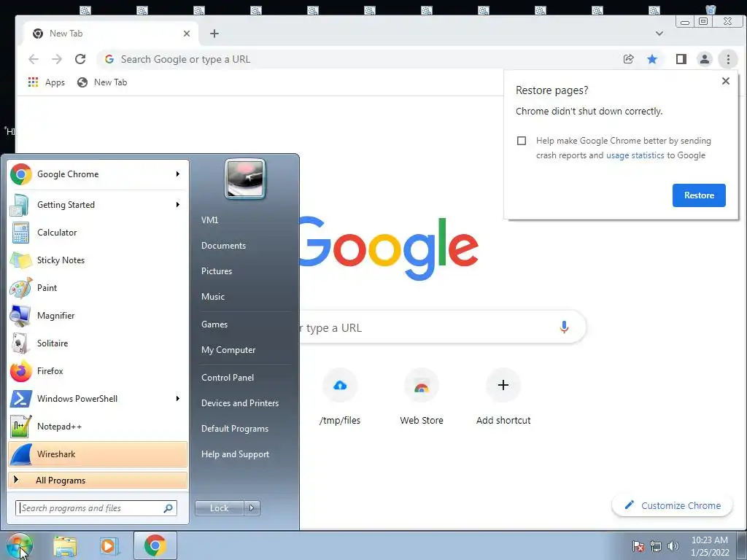This screenshot has height=560, width=747.
Task: Open Help and Support
Action: coord(236,454)
